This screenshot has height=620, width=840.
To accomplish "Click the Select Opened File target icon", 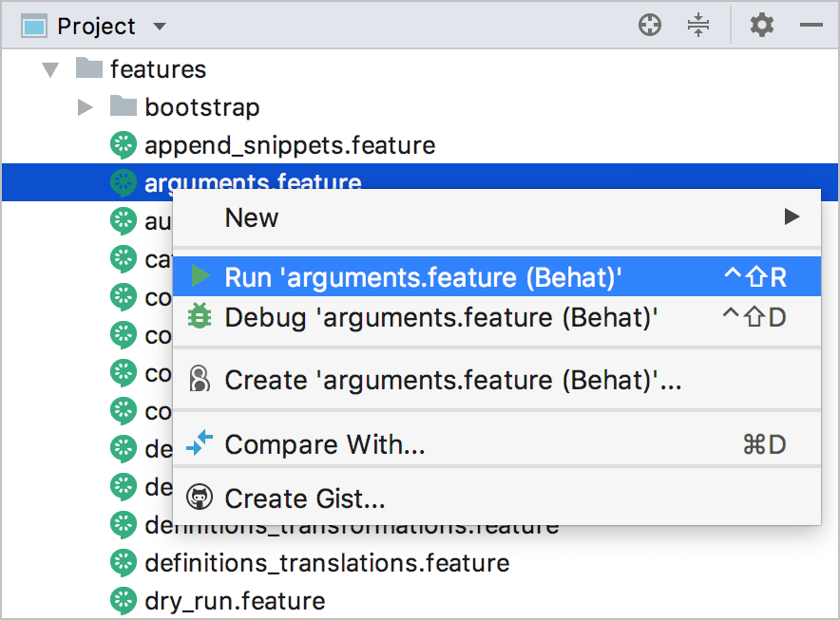I will (650, 25).
